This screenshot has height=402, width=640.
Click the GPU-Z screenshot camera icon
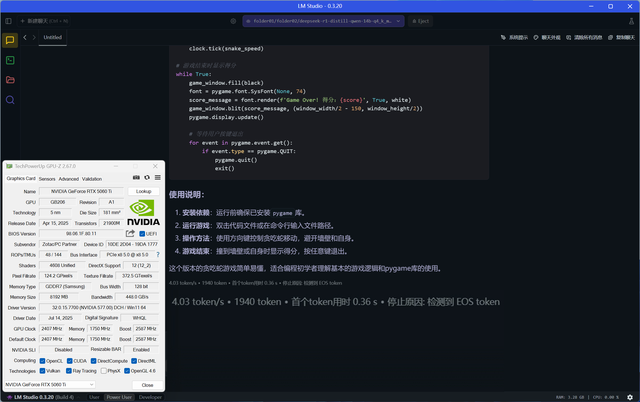coord(136,178)
